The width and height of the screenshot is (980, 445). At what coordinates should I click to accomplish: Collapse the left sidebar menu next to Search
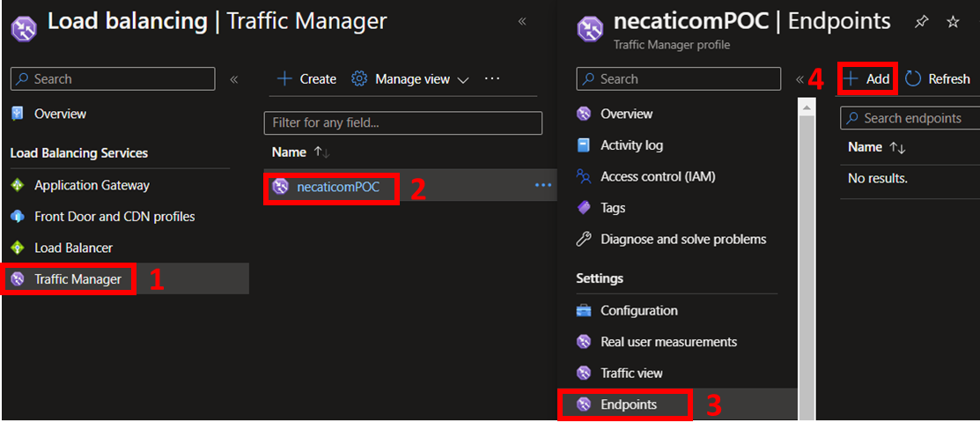coord(233,79)
